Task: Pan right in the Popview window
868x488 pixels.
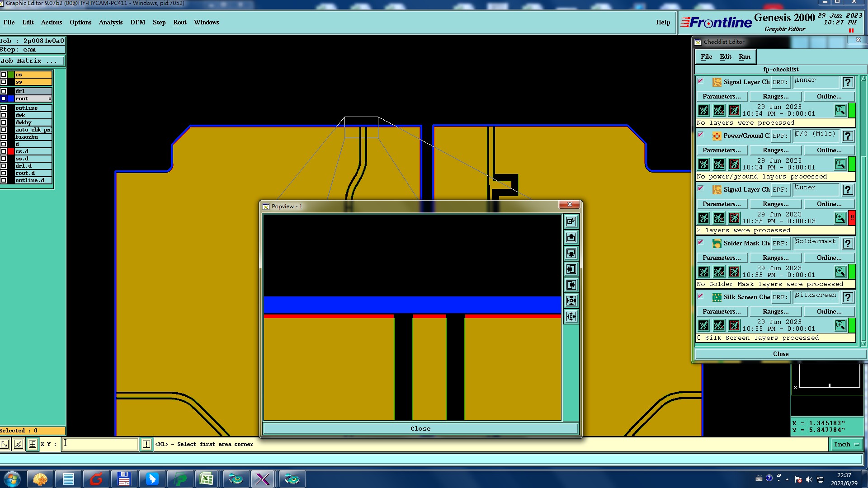Action: [571, 285]
